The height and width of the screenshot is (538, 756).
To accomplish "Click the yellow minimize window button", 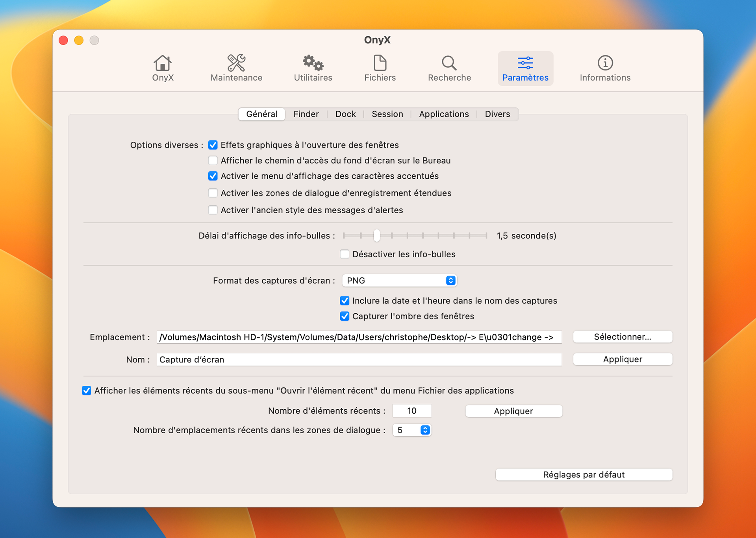I will point(79,40).
